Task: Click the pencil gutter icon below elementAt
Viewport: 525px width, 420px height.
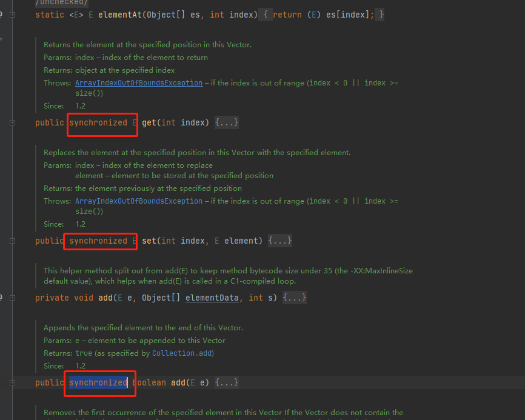Action: (x=1, y=39)
